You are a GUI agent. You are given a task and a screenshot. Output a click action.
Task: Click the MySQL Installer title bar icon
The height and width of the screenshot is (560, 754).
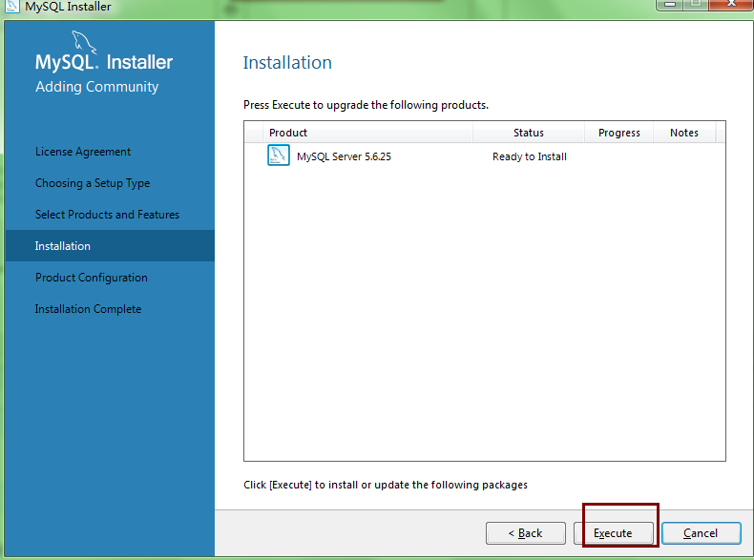(x=10, y=7)
